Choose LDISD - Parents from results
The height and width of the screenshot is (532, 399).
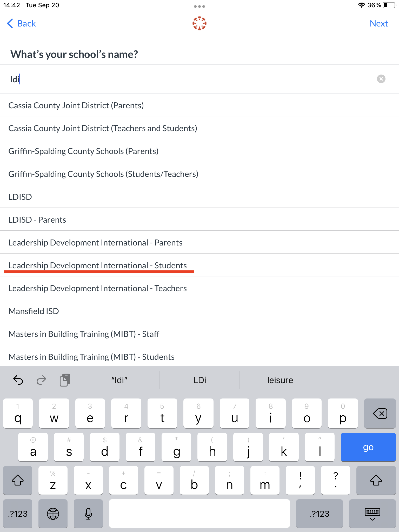(37, 220)
